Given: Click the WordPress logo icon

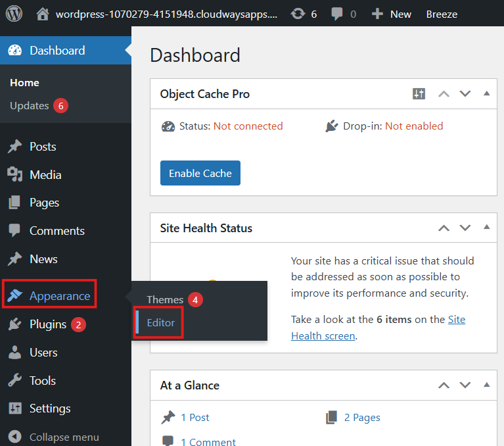Looking at the screenshot, I should click(x=14, y=14).
